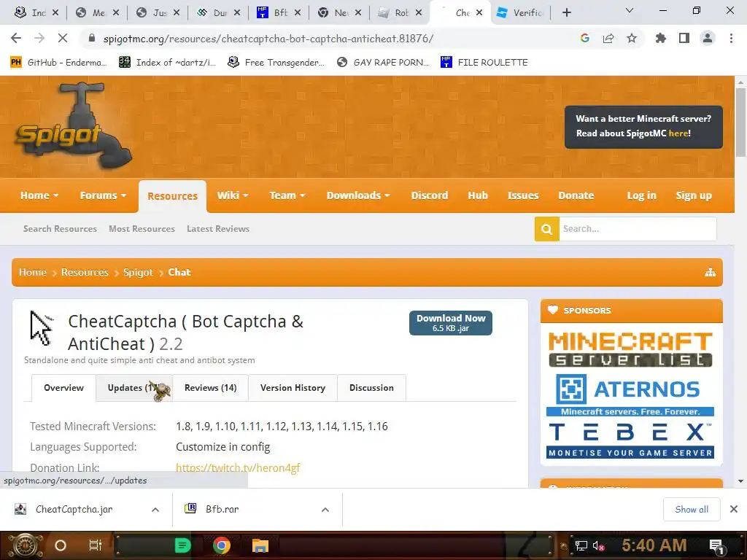The image size is (747, 560).
Task: Click the page vertical scrollbar thumb
Action: coord(740,122)
